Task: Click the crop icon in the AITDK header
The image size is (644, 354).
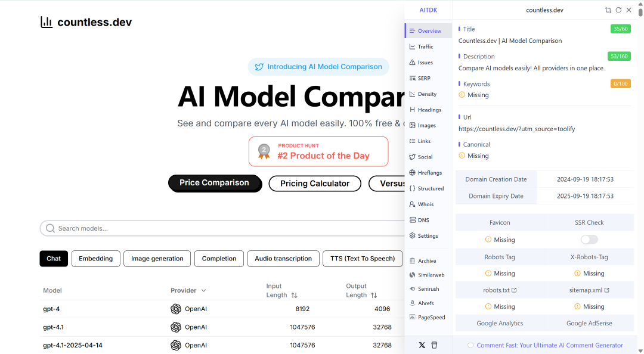Action: [608, 10]
